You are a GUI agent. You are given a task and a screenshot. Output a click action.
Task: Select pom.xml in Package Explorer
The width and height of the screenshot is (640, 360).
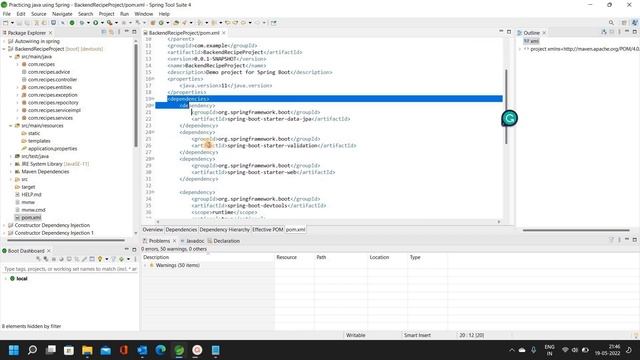coord(31,218)
